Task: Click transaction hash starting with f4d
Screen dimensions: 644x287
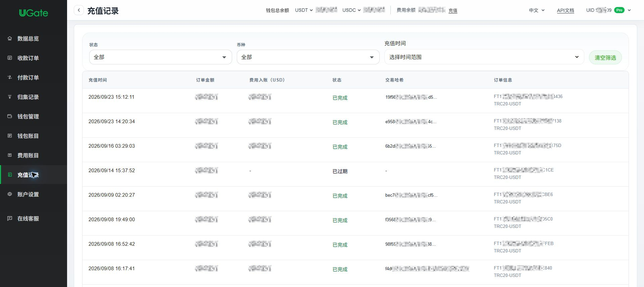Action: 427,269
